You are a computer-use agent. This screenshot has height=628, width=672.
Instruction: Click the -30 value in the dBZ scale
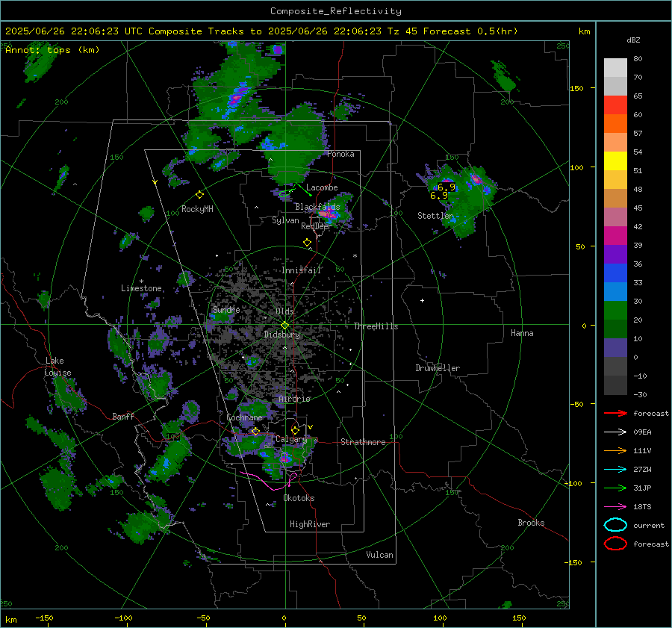[640, 395]
